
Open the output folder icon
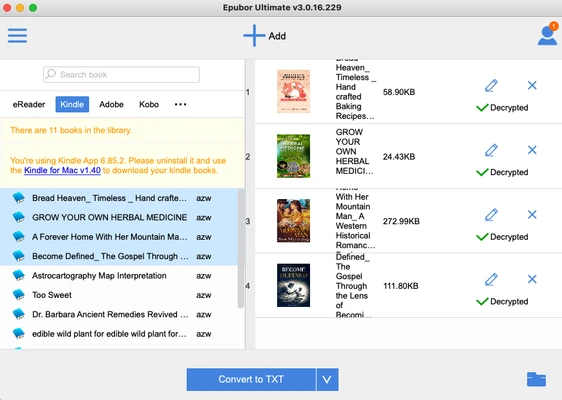[x=536, y=379]
